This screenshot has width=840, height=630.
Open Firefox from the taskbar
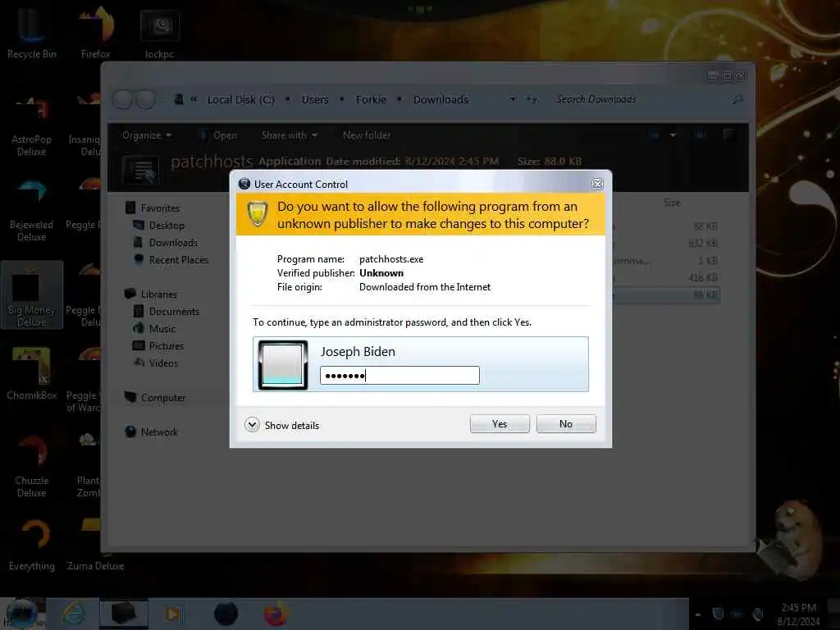[x=276, y=614]
